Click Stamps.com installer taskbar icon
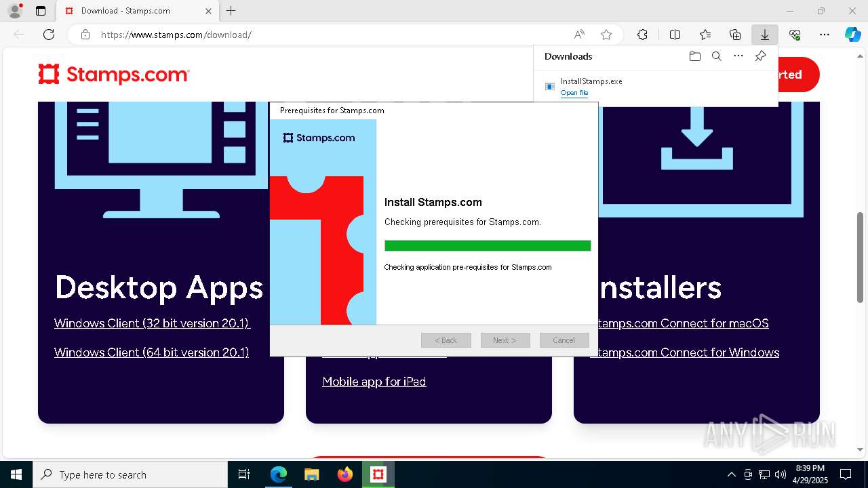This screenshot has height=488, width=868. [x=378, y=474]
